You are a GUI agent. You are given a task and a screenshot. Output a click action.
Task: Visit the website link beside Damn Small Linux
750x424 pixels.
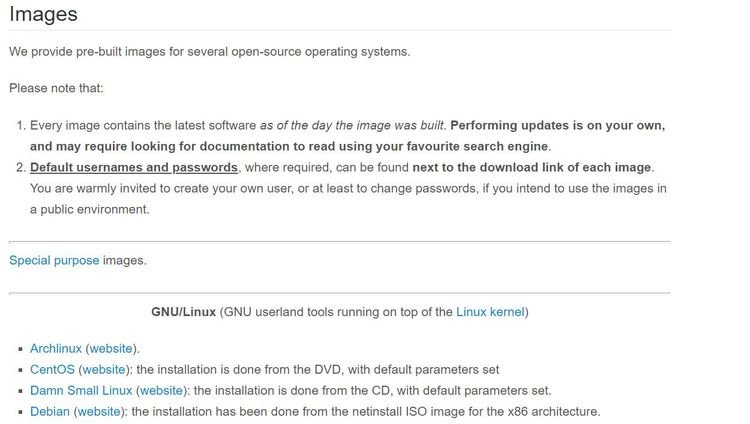click(x=161, y=391)
